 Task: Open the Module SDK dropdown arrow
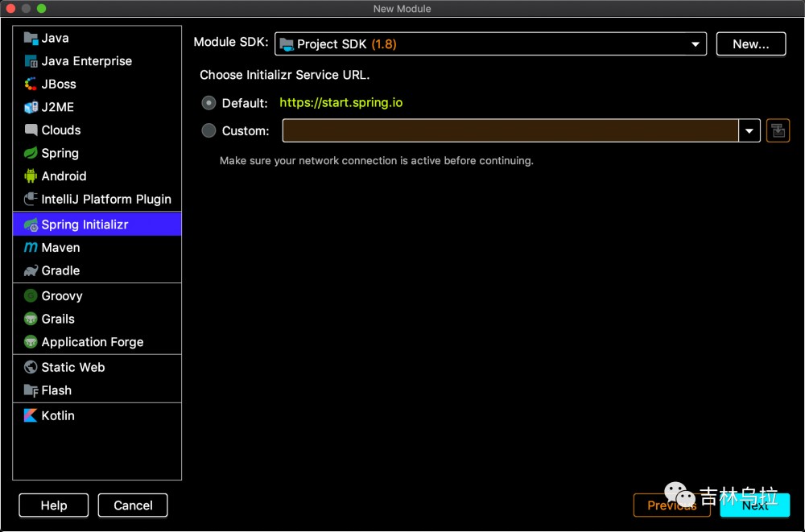pyautogui.click(x=696, y=44)
